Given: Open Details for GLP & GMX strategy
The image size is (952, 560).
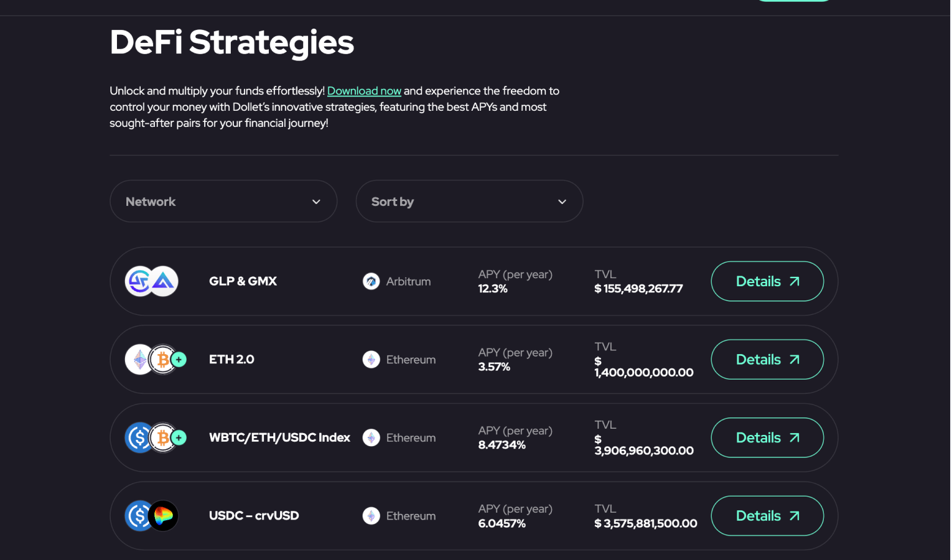Looking at the screenshot, I should pos(767,281).
